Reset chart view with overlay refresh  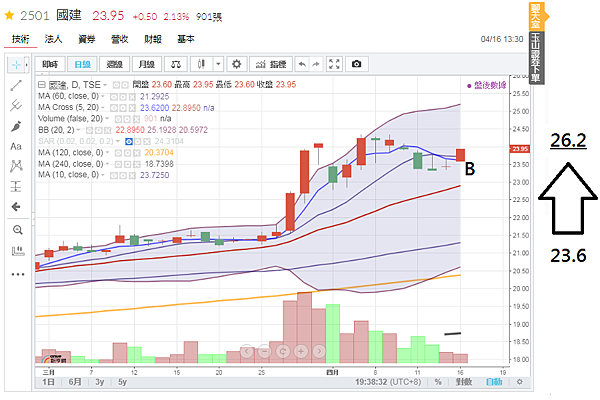pos(283,351)
